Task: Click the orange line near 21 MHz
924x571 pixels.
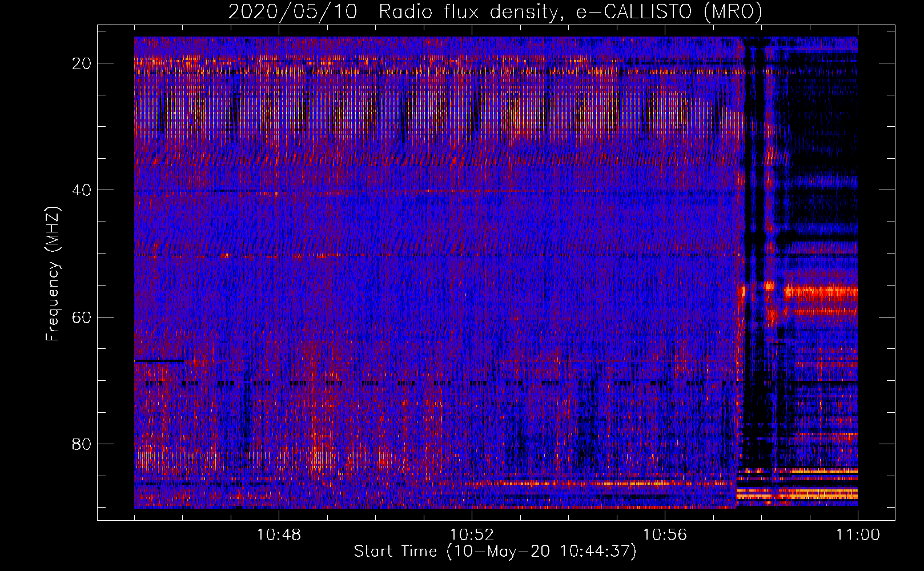Action: click(x=434, y=72)
